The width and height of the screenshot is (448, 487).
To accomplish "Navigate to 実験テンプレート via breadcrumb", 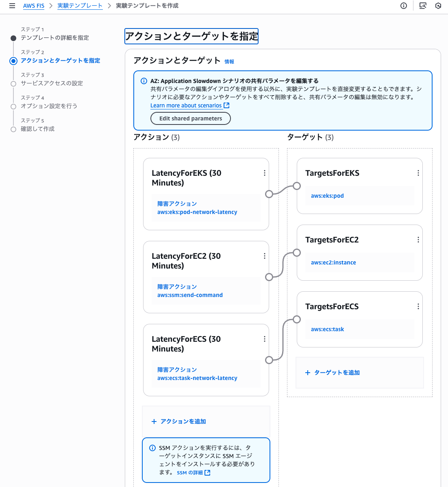I will [80, 6].
